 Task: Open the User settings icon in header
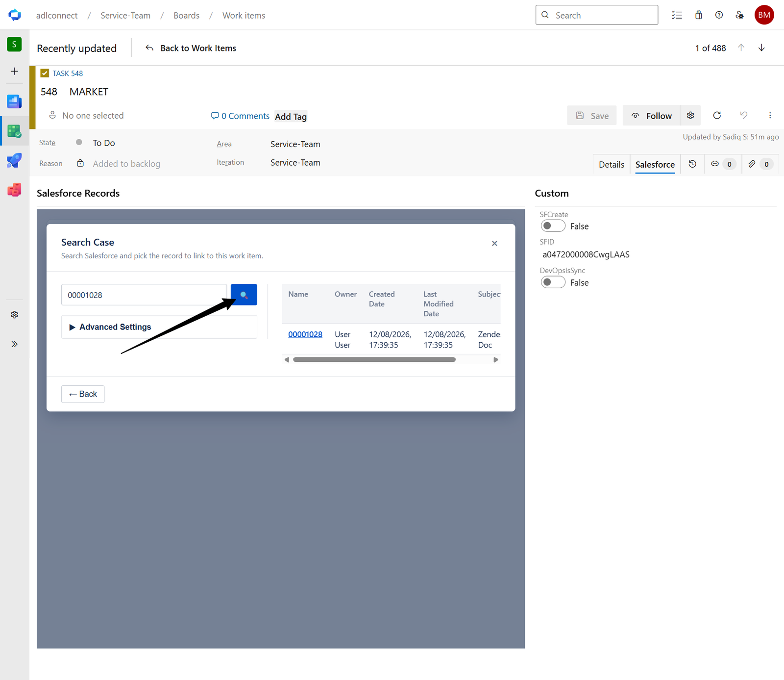click(x=740, y=15)
